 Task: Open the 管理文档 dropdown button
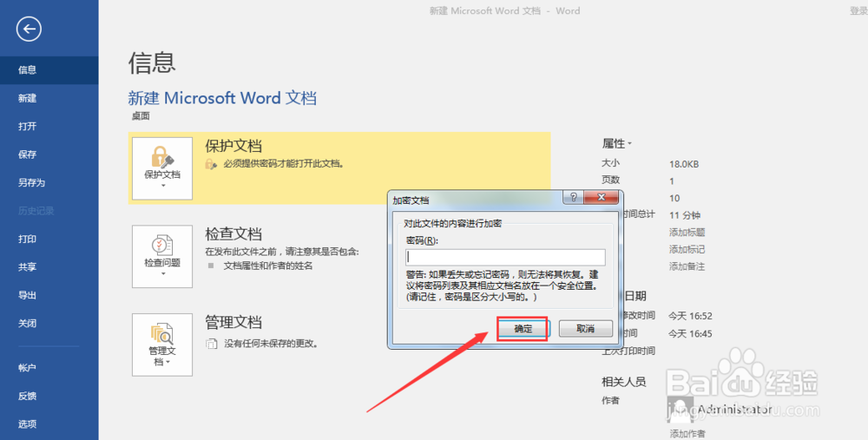[162, 345]
